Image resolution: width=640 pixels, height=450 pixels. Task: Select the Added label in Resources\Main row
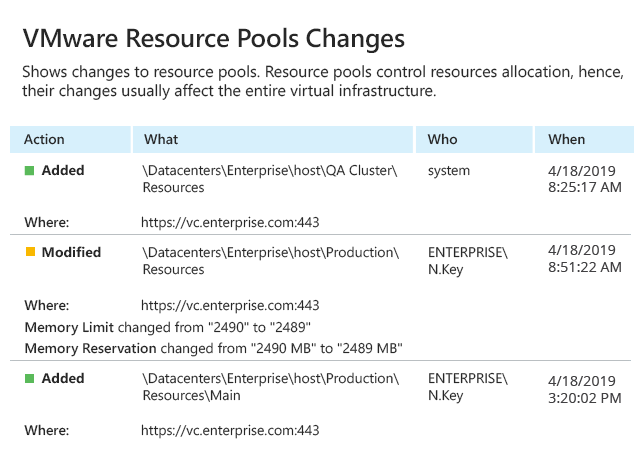click(63, 379)
